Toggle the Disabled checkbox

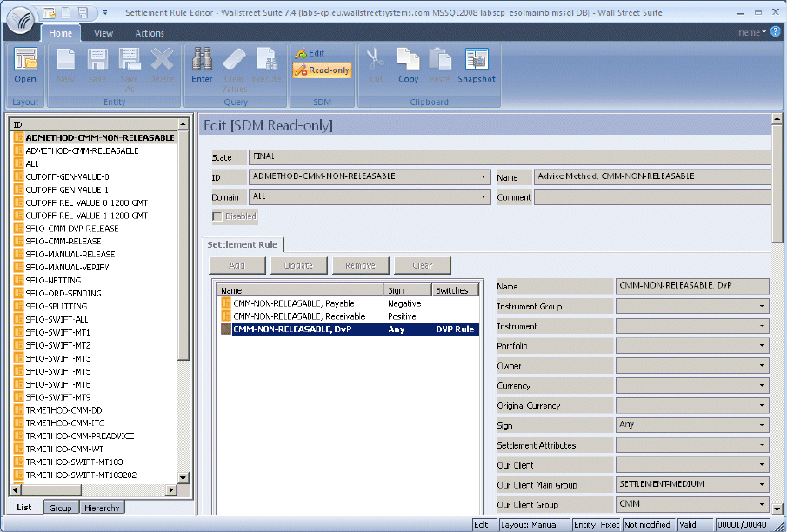[217, 216]
